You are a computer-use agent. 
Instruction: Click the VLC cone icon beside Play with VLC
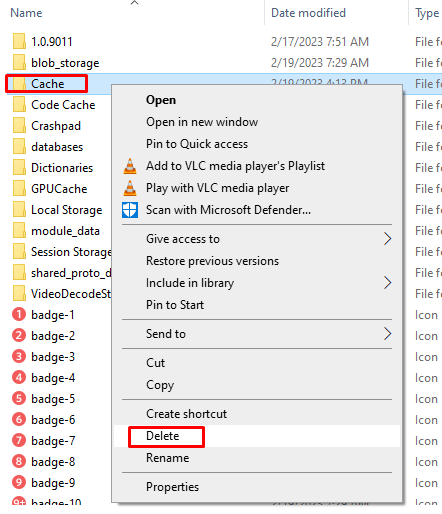(130, 188)
